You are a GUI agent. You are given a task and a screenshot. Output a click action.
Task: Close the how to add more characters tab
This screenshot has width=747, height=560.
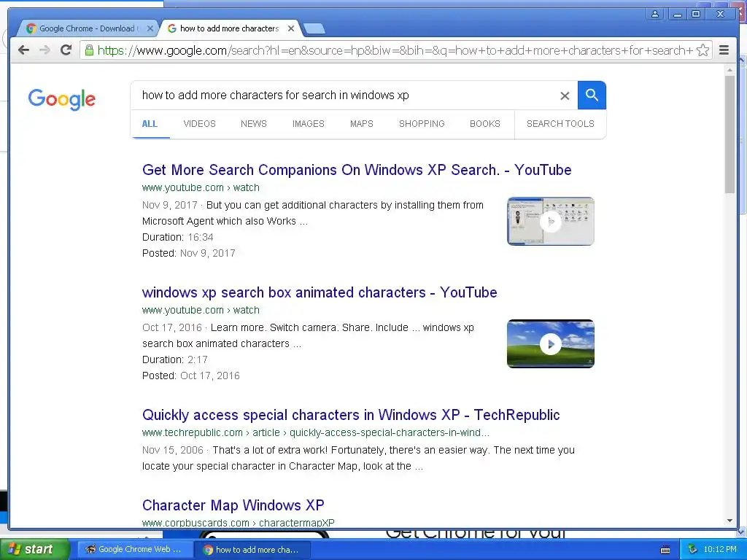290,28
